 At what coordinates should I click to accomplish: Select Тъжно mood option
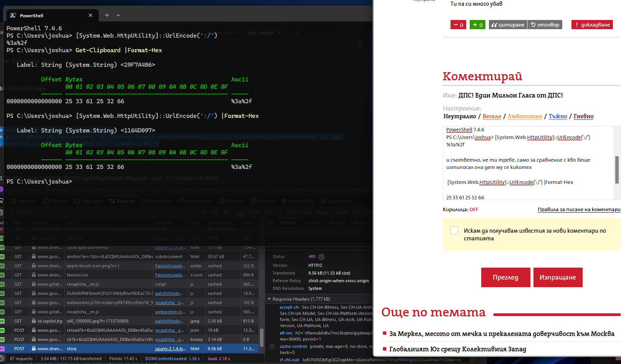[558, 116]
